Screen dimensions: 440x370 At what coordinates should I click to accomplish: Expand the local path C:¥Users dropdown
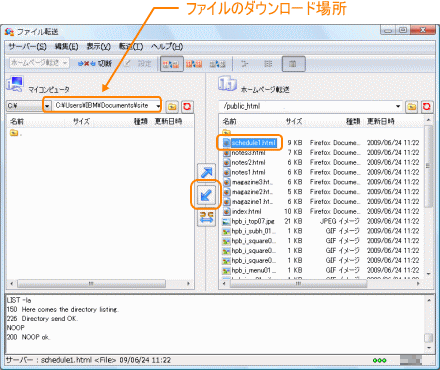(x=158, y=106)
